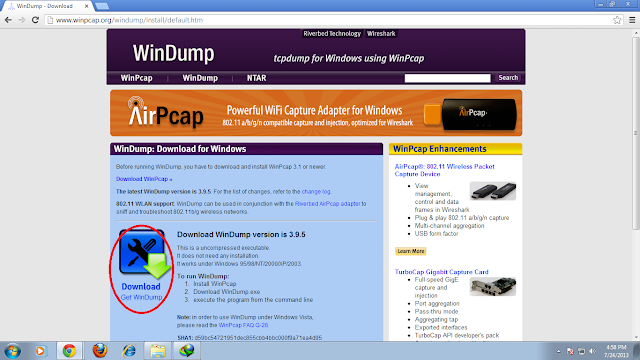Bookmark page with star icon
The height and width of the screenshot is (360, 640).
click(x=617, y=20)
